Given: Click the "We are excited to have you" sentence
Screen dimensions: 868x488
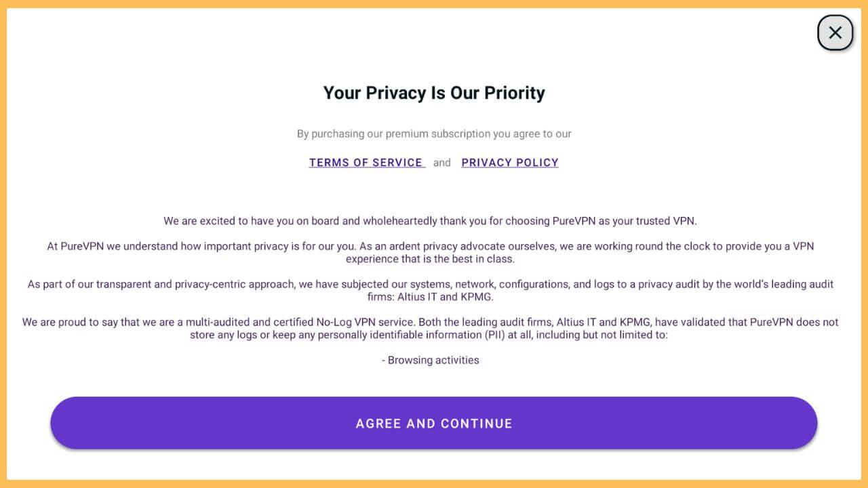Looking at the screenshot, I should tap(430, 221).
